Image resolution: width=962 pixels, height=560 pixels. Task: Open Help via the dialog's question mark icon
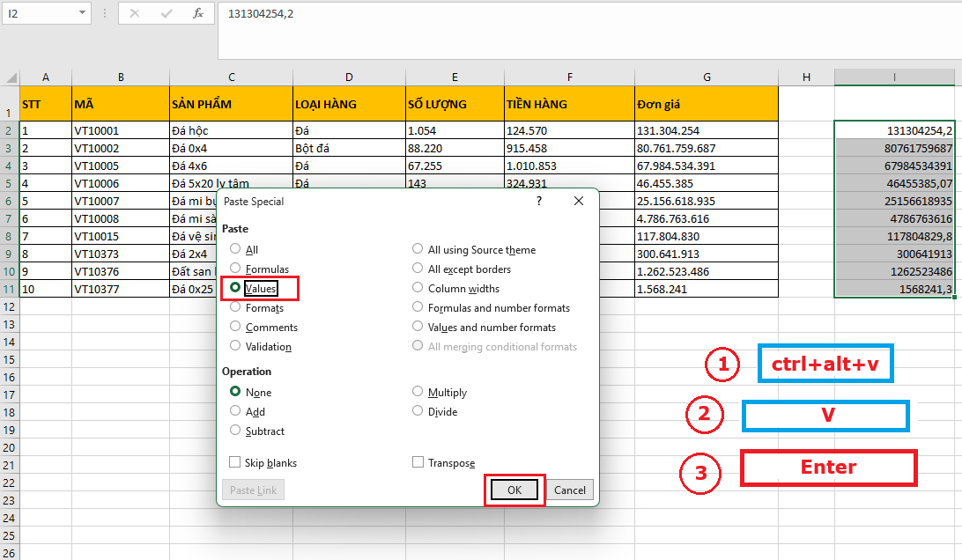point(538,201)
